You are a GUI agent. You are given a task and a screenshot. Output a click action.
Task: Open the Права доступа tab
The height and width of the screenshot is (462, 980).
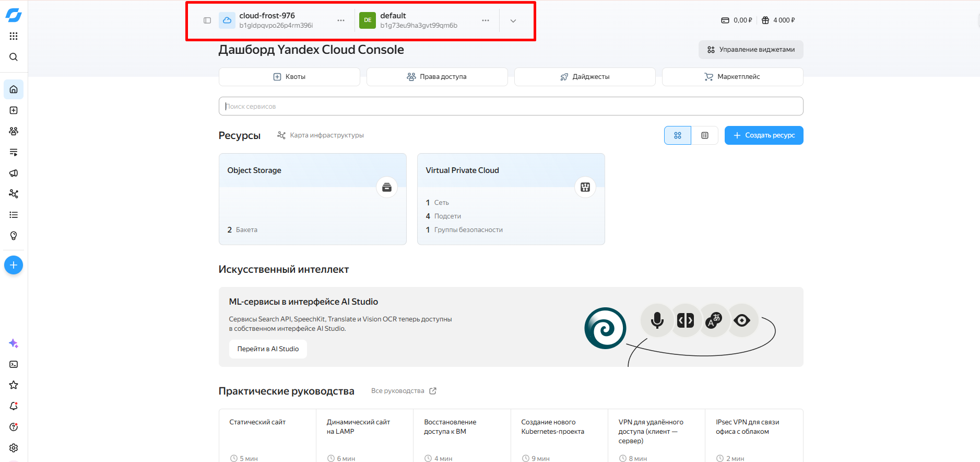[437, 77]
